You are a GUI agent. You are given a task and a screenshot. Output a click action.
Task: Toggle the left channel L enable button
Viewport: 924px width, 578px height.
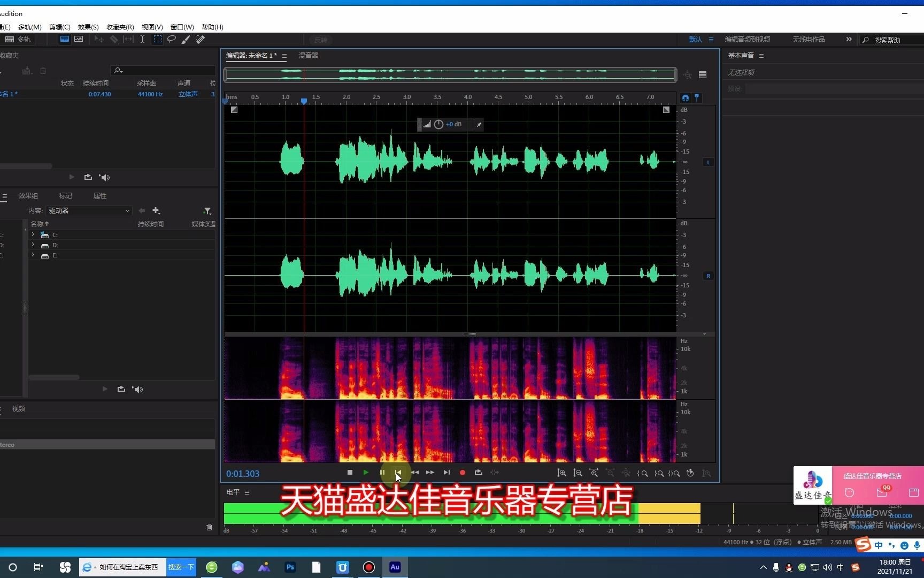709,162
